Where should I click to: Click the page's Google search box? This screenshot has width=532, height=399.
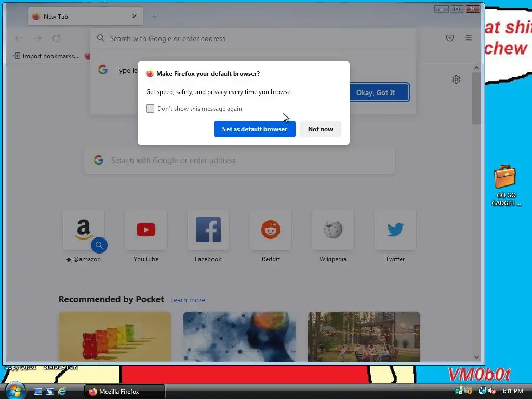pos(240,160)
